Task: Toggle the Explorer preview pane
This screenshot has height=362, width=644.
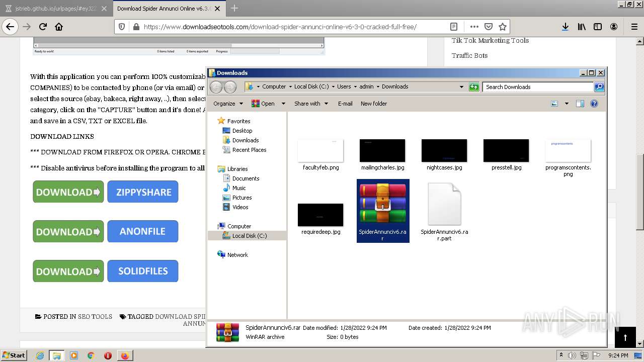Action: [580, 104]
